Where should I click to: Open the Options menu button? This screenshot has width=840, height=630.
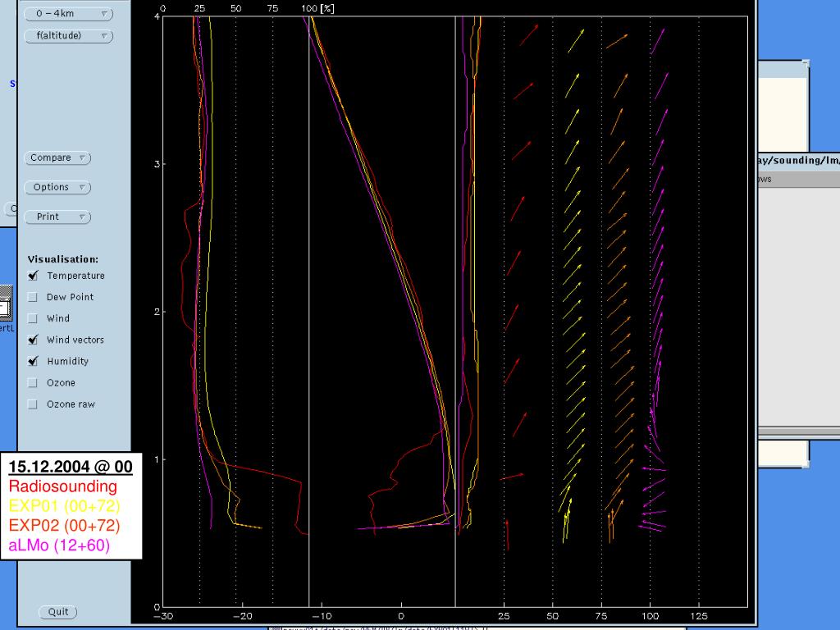pyautogui.click(x=57, y=188)
